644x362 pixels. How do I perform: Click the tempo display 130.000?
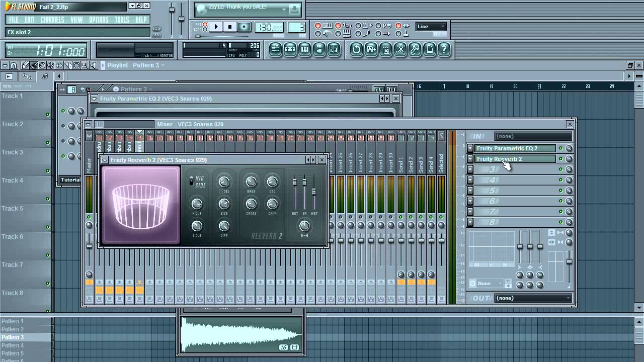tap(269, 27)
